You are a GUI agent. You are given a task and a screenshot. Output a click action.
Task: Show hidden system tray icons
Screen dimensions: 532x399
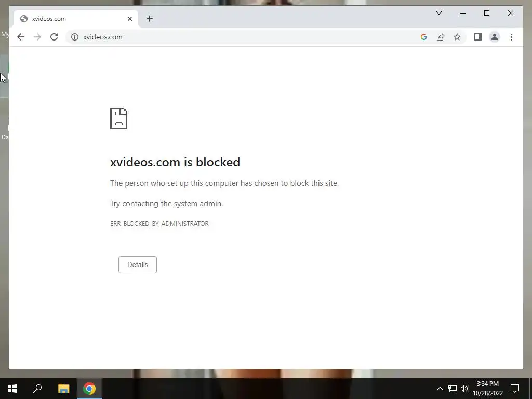coord(440,389)
